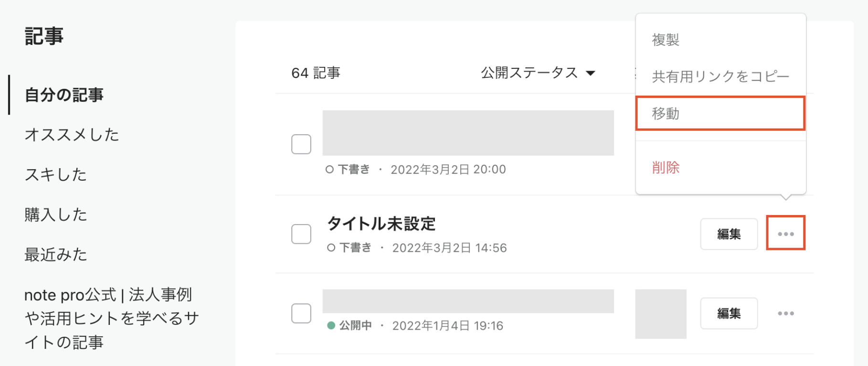Select the タイトル未設定 article checkbox
Screen dimensions: 868x366
click(301, 234)
